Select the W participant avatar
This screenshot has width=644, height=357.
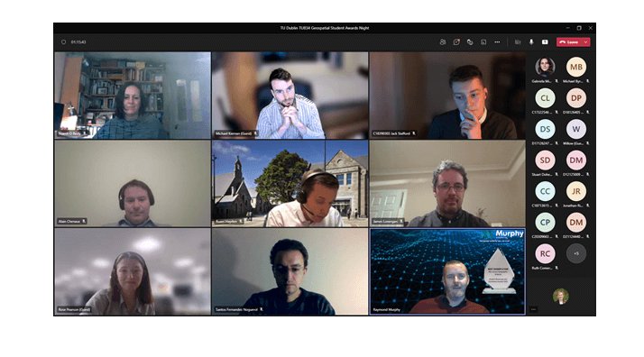click(575, 129)
